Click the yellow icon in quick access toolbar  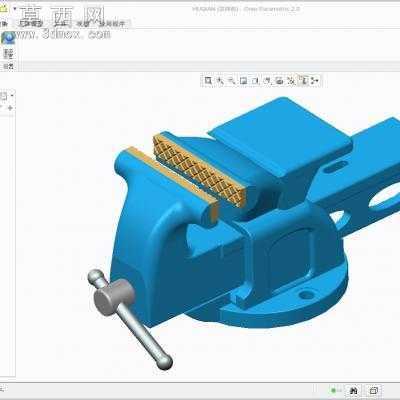pos(3,8)
